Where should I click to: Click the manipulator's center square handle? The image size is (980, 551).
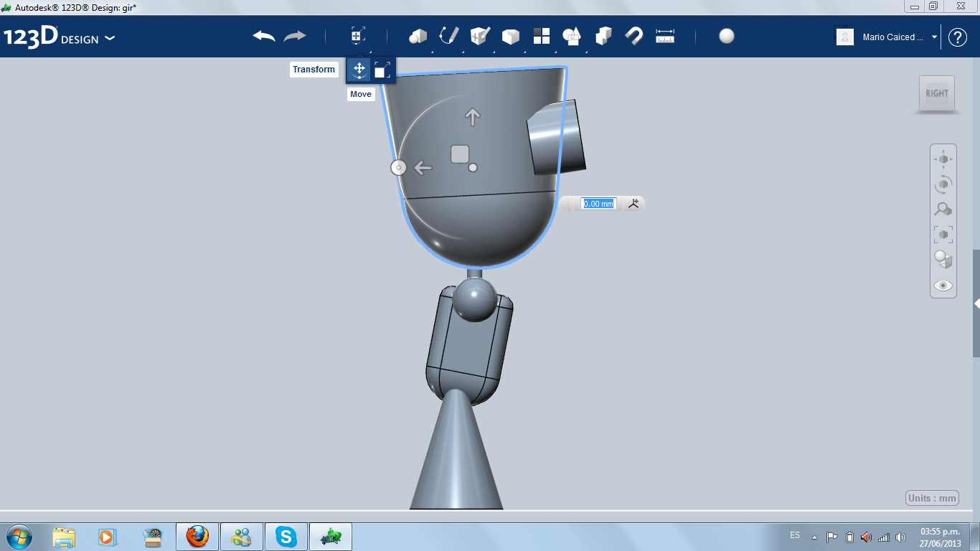point(460,154)
